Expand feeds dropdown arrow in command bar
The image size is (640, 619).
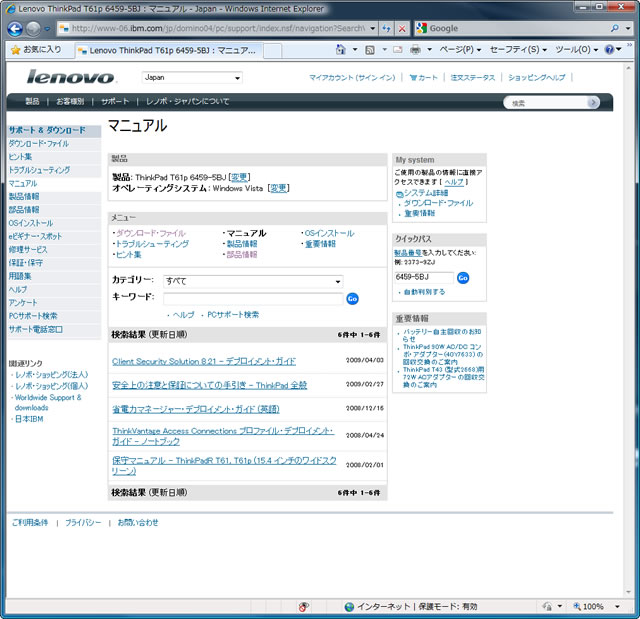click(x=384, y=50)
